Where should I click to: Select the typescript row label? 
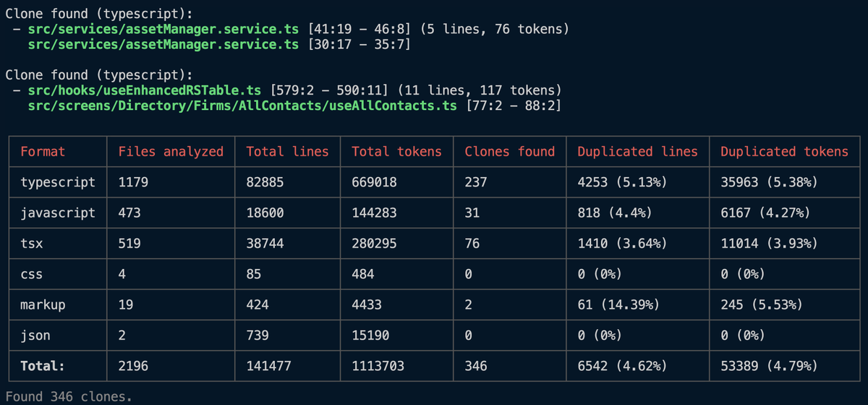coord(57,182)
